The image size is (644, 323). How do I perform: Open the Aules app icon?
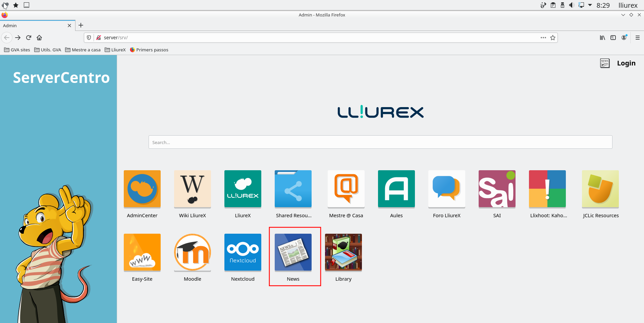(396, 189)
